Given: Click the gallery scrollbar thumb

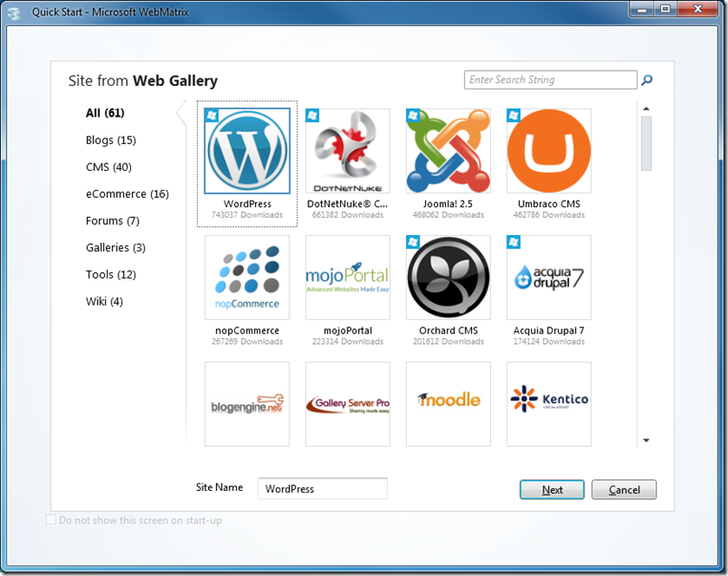Looking at the screenshot, I should pyautogui.click(x=647, y=144).
